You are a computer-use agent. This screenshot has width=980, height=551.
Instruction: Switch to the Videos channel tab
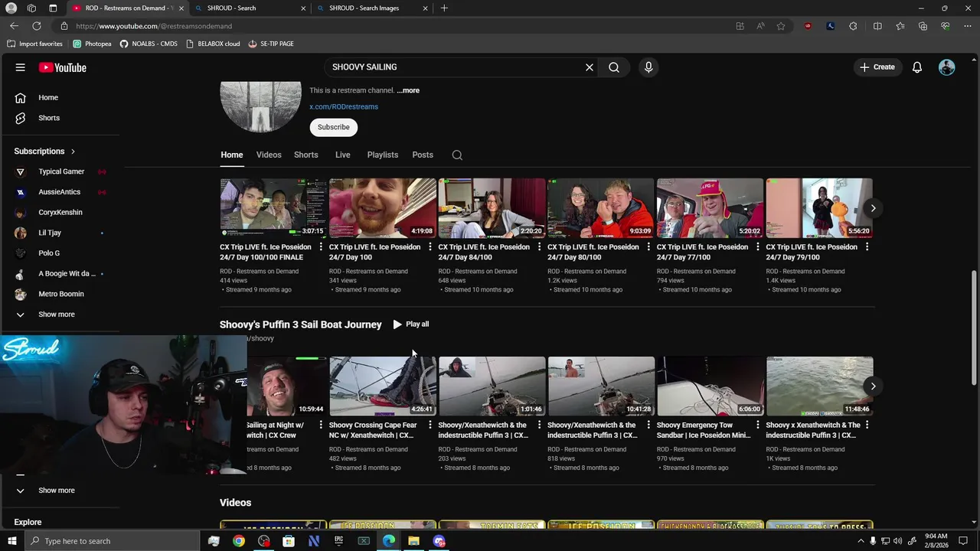[x=269, y=155]
